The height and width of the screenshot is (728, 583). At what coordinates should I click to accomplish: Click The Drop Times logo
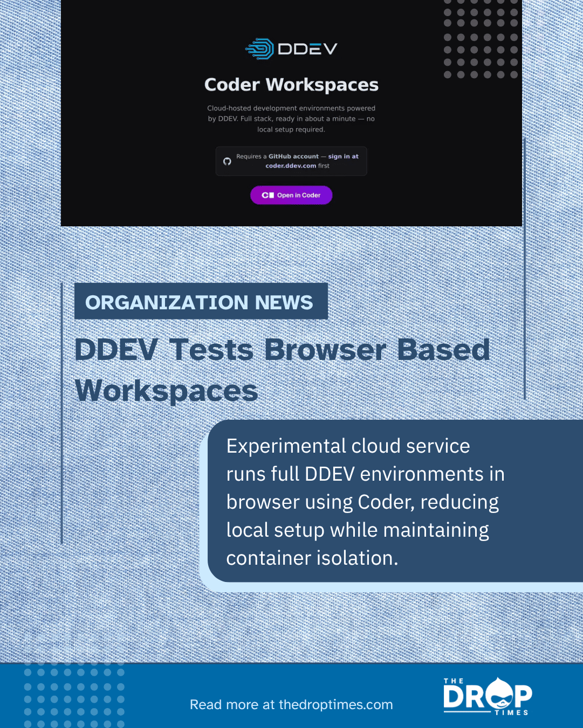(488, 696)
